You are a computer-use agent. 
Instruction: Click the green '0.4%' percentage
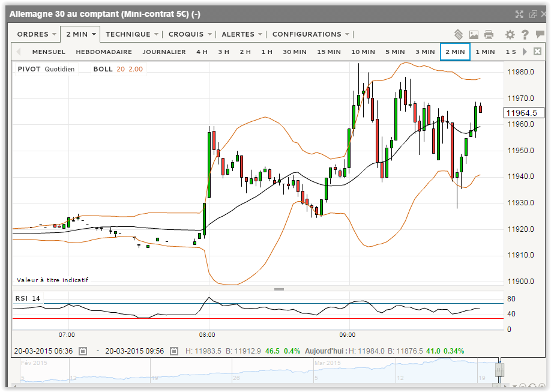point(292,351)
